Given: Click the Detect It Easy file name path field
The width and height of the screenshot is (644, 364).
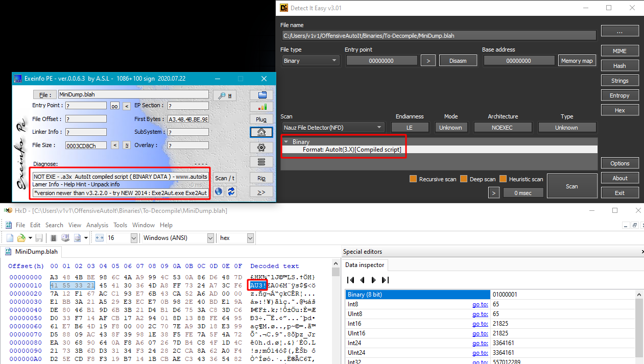Looking at the screenshot, I should (x=439, y=36).
